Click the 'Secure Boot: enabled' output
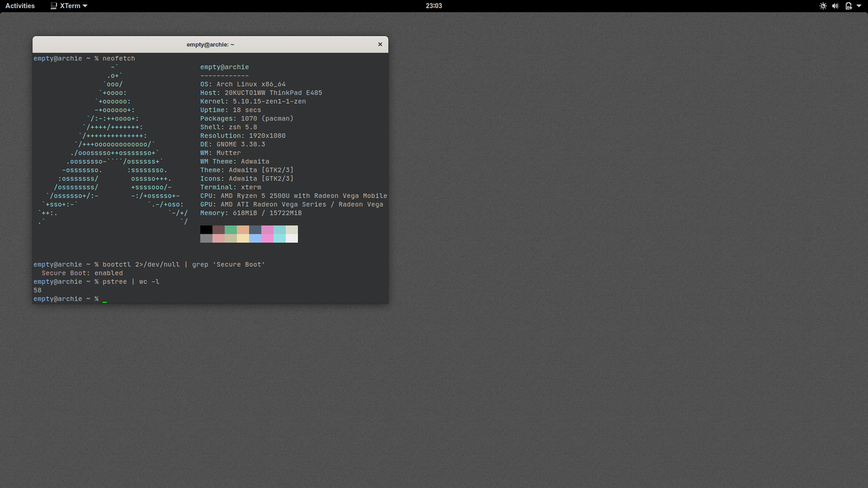 82,273
